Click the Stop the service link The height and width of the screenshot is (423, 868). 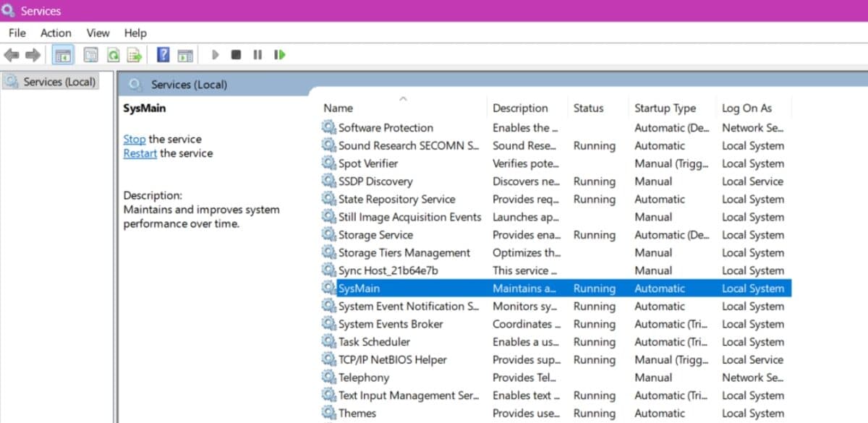coord(134,139)
